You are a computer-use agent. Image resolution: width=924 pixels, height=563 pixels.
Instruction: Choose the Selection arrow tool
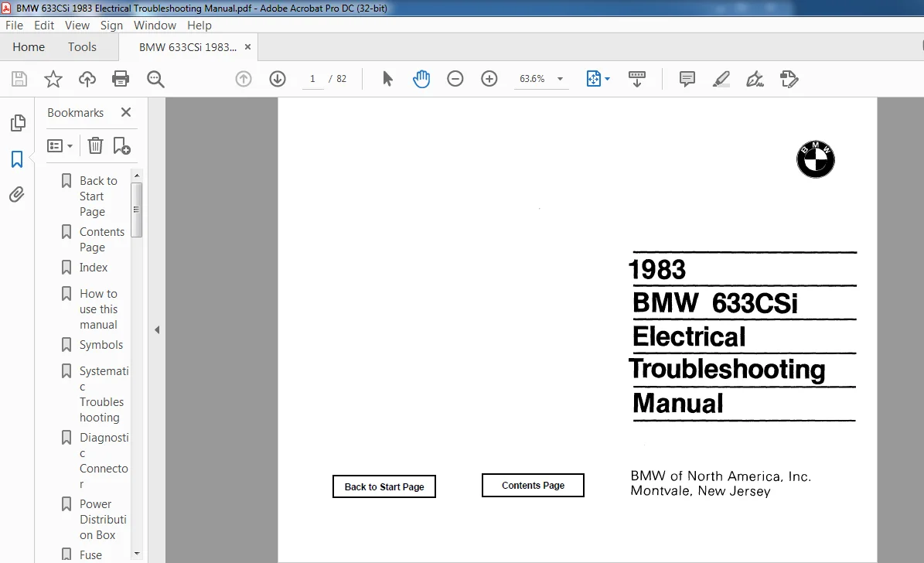387,79
